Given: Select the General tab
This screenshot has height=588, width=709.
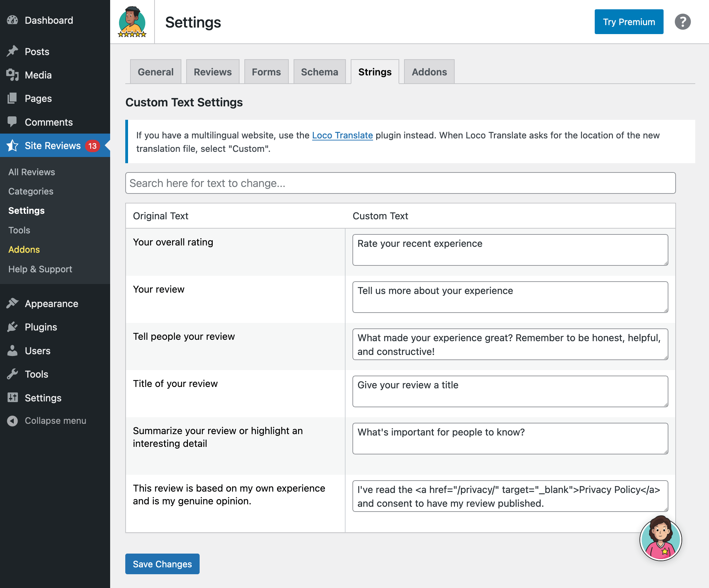Looking at the screenshot, I should click(x=156, y=72).
